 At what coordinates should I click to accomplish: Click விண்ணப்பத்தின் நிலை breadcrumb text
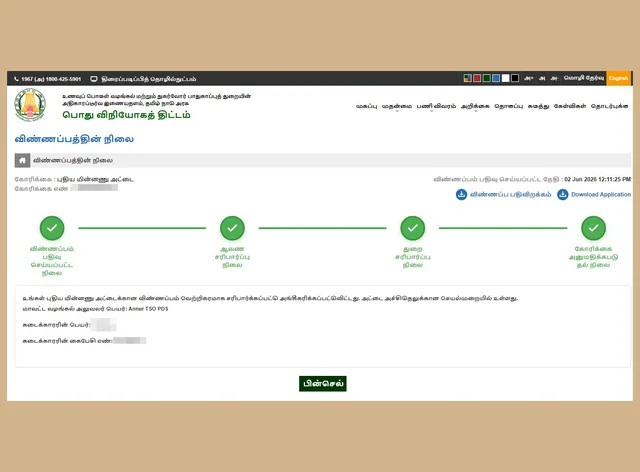pyautogui.click(x=73, y=160)
